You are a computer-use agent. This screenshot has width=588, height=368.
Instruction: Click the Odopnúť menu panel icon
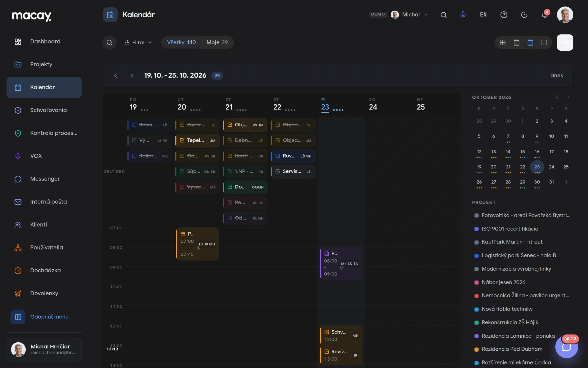click(x=18, y=317)
